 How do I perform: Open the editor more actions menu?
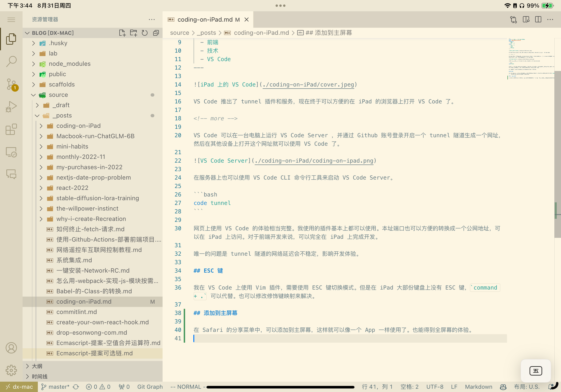pos(550,20)
